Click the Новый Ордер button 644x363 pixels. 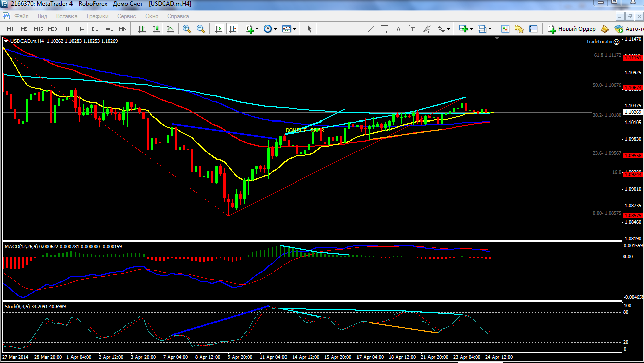point(572,29)
